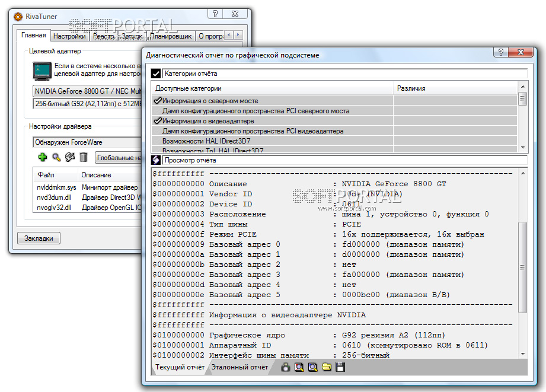Click the Закладки button in RivaTuner
This screenshot has height=392, width=546.
[39, 238]
